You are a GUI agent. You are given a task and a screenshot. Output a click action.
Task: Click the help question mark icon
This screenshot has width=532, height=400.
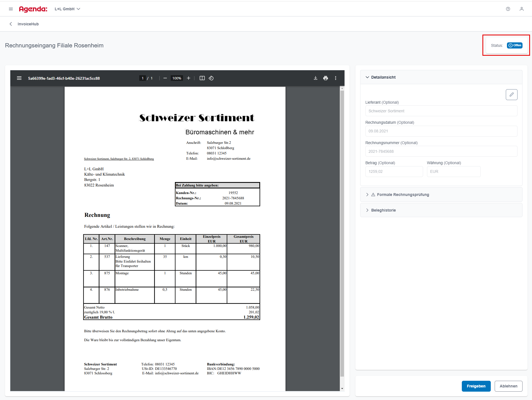click(x=508, y=9)
